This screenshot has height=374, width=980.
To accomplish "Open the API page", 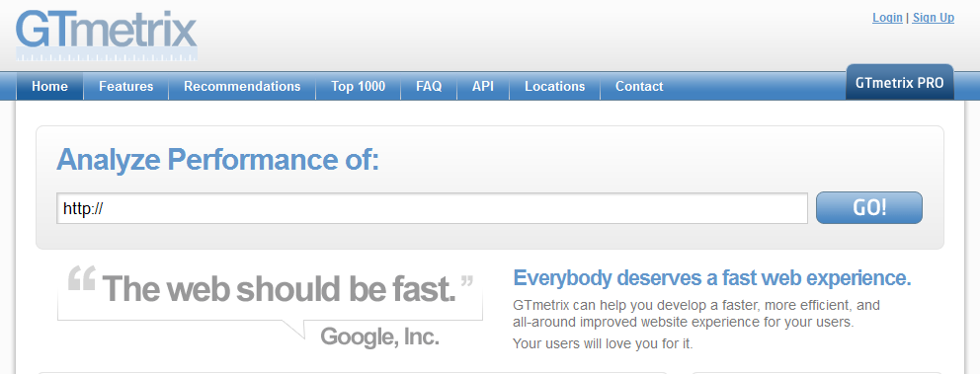I will point(482,86).
